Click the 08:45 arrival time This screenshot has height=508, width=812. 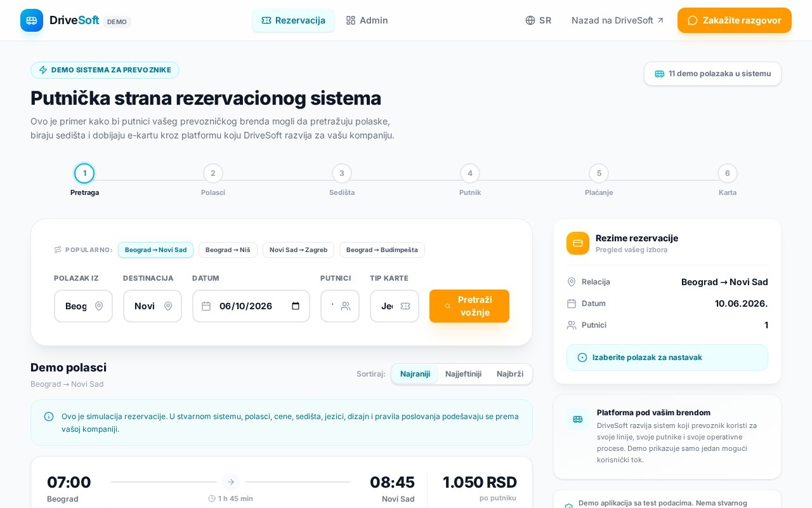click(392, 482)
